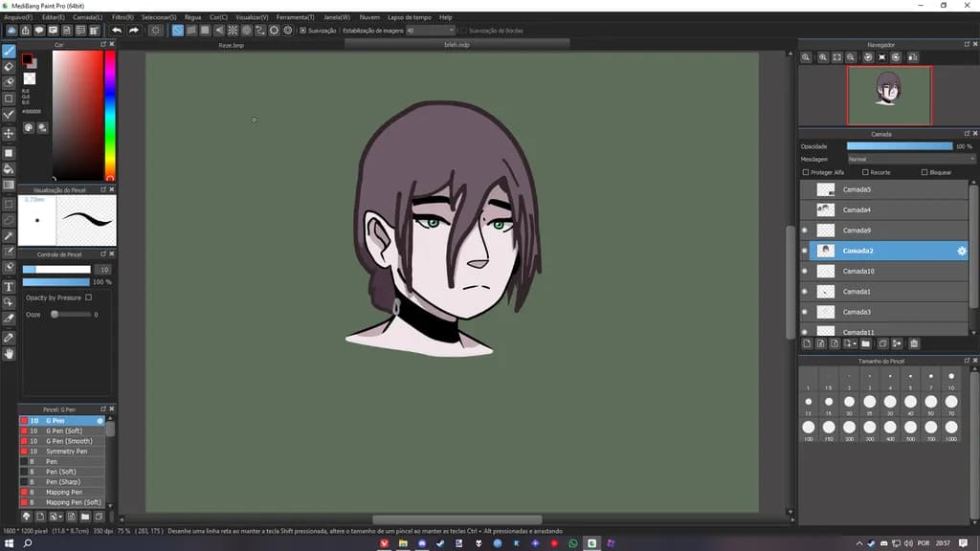
Task: Select the Fill rectangle shape tool
Action: click(x=9, y=153)
